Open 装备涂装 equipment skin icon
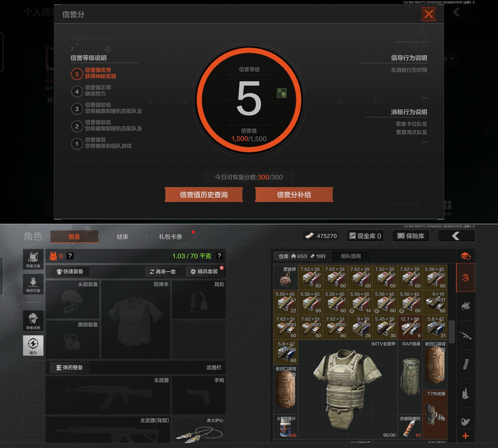Image resolution: width=498 pixels, height=448 pixels. click(x=33, y=321)
